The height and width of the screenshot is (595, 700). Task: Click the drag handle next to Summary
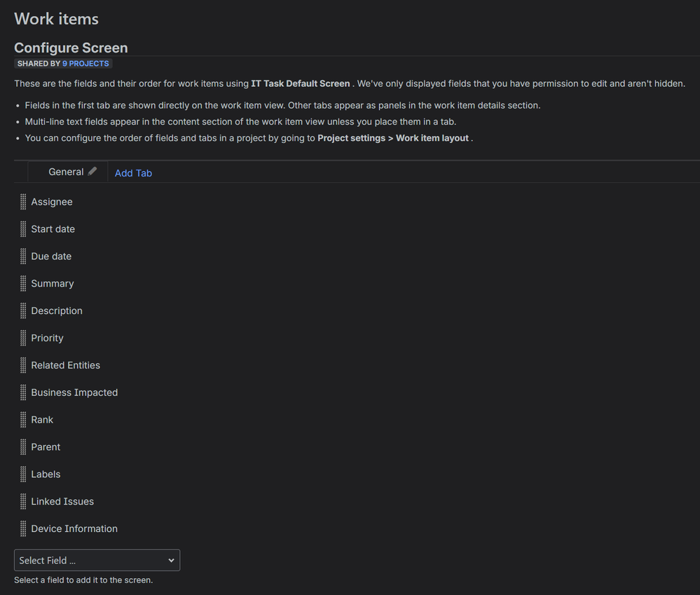pyautogui.click(x=22, y=283)
